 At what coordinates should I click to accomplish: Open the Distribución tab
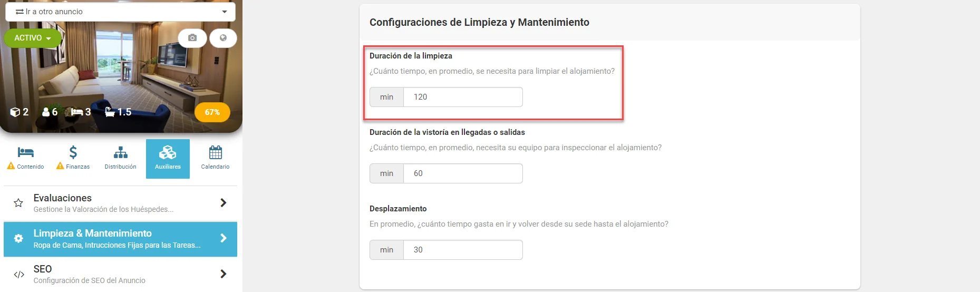point(120,159)
